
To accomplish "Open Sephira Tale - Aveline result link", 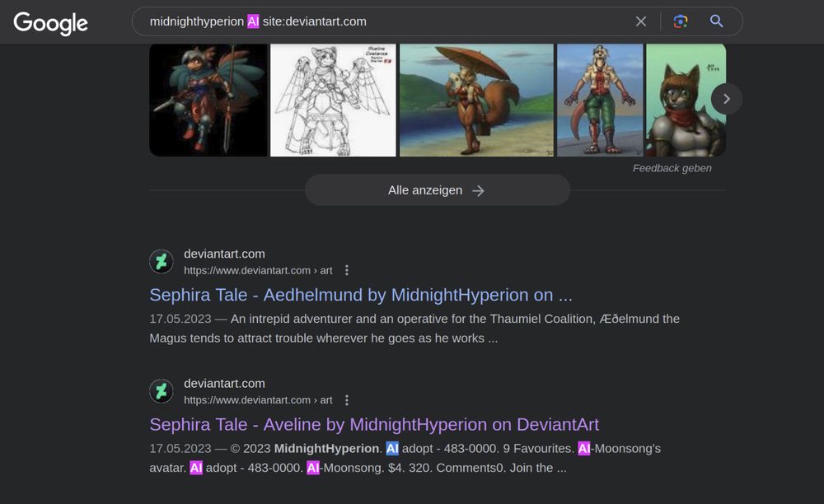I will 374,425.
